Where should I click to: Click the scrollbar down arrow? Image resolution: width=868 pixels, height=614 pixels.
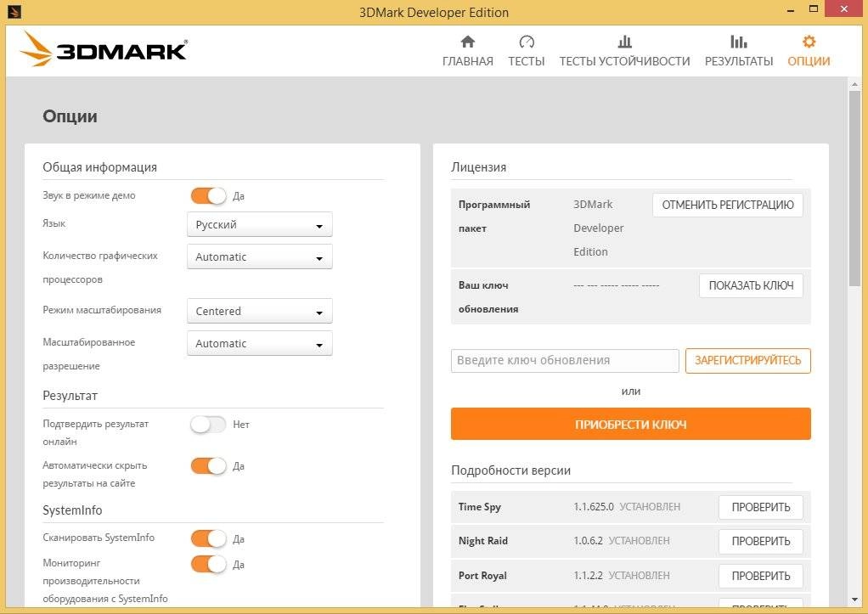click(x=854, y=600)
